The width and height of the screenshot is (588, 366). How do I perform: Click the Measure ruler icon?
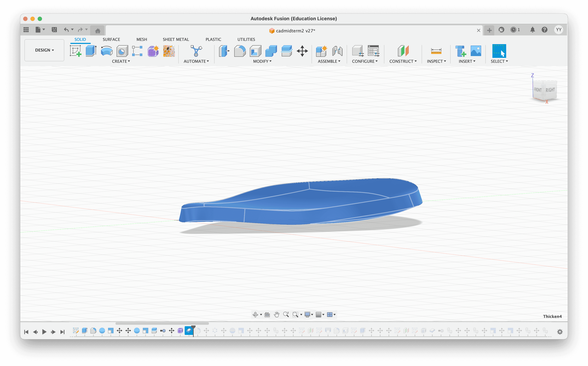click(436, 51)
